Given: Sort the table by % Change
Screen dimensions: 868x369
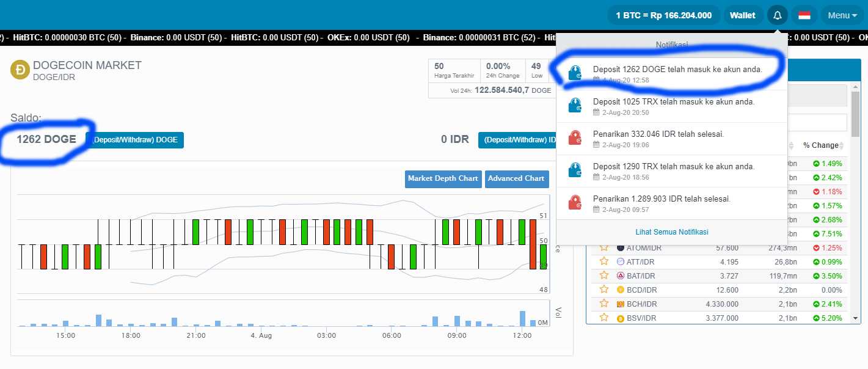Looking at the screenshot, I should tap(822, 145).
